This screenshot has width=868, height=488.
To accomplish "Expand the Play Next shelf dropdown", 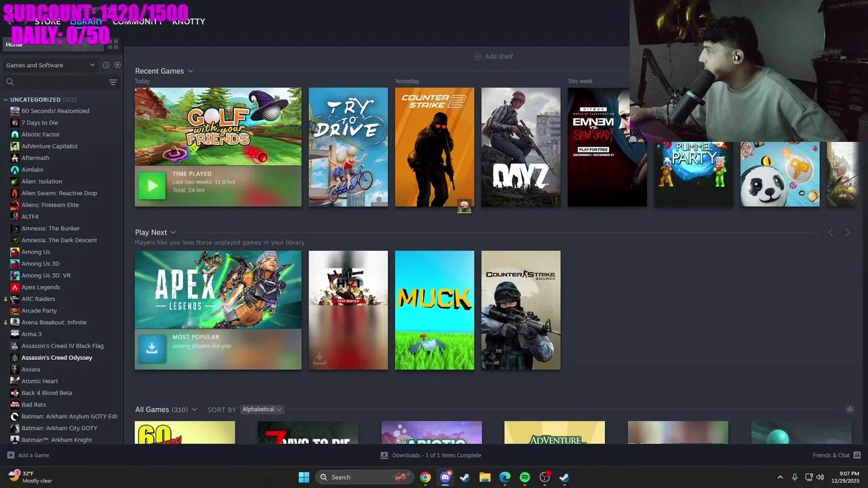I will [173, 232].
